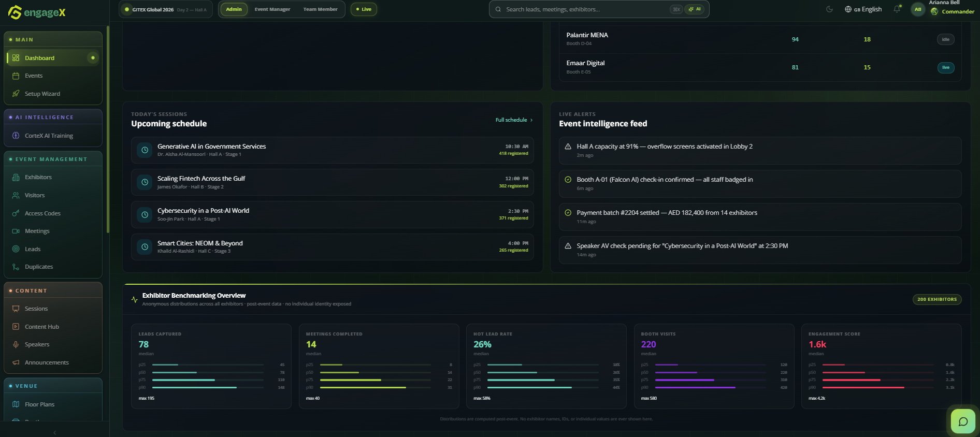980x437 pixels.
Task: Collapse the CONTENT section header
Action: coord(53,290)
